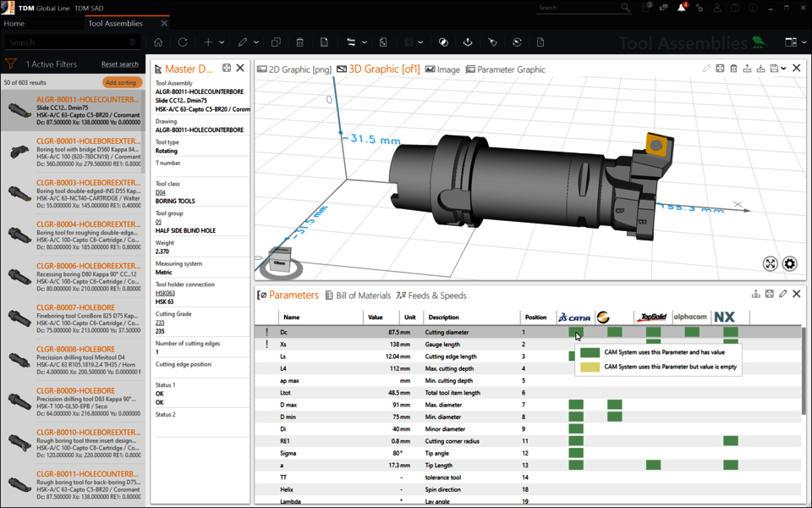The width and height of the screenshot is (812, 508).
Task: Close the Parameters panel
Action: tap(797, 294)
